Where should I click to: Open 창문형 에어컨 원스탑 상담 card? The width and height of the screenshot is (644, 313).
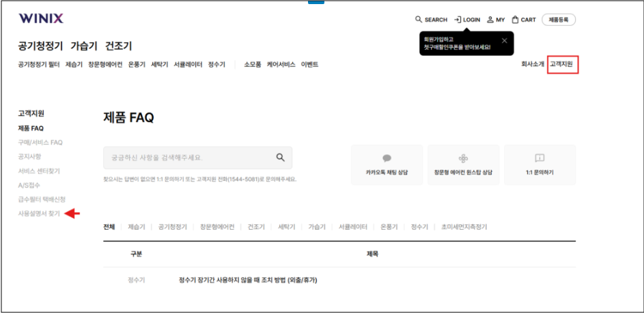coord(463,165)
